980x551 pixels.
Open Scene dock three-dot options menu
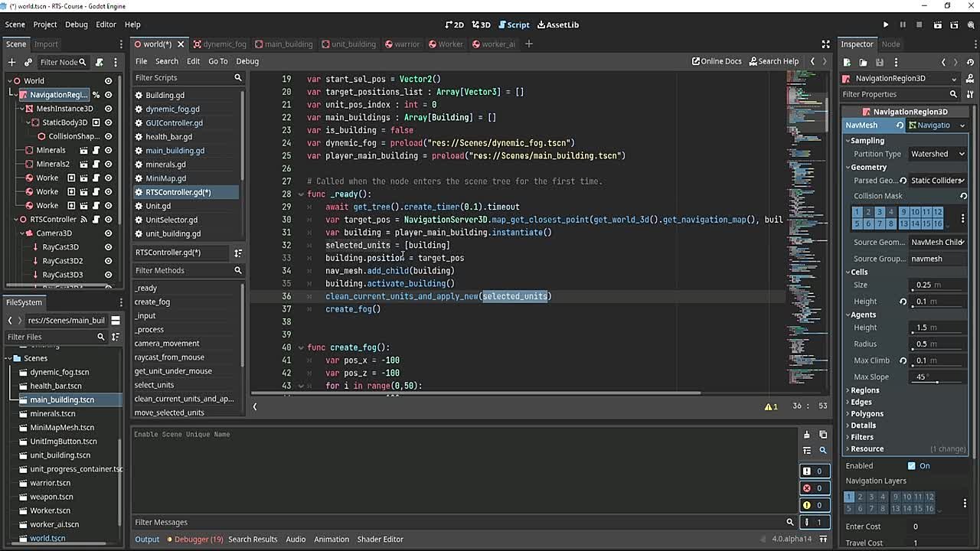pos(116,62)
